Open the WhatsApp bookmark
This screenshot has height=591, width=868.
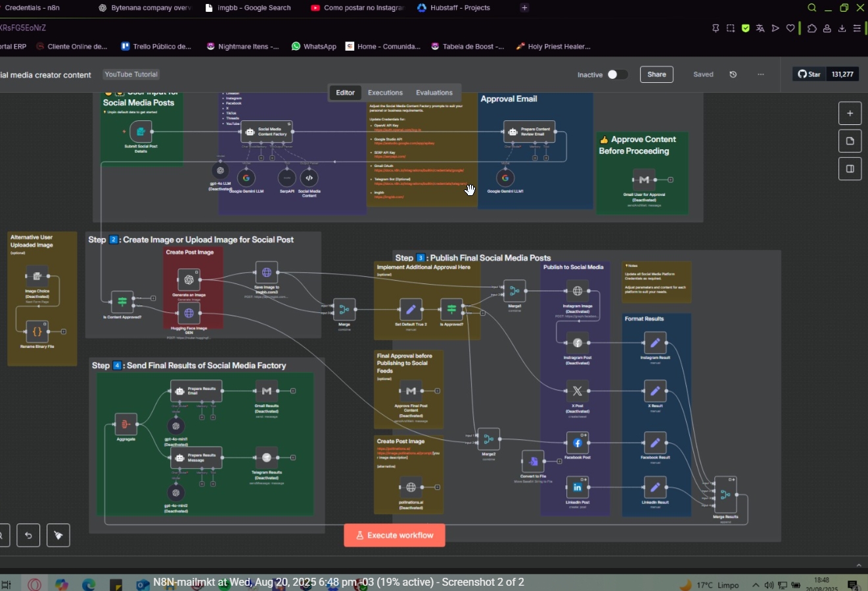point(314,47)
